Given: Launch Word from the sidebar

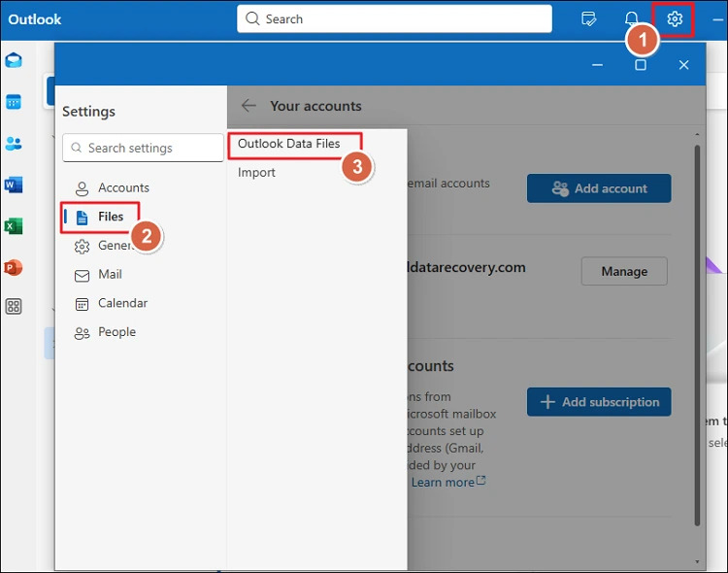Looking at the screenshot, I should click(14, 185).
